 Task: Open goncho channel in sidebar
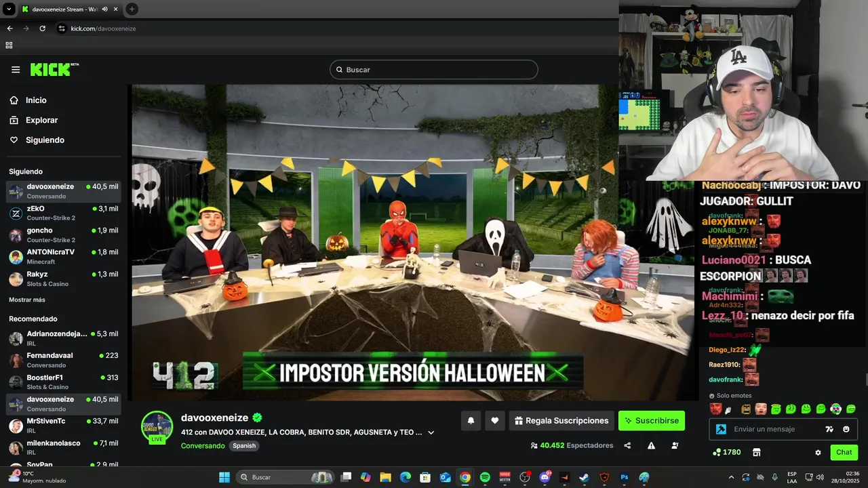64,235
